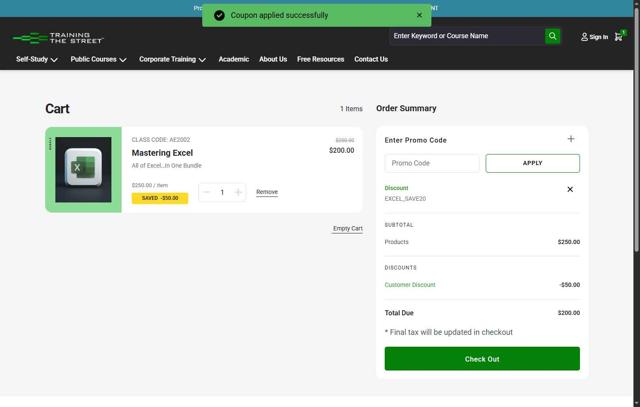
Task: Focus the Promo Code input field
Action: [432, 163]
